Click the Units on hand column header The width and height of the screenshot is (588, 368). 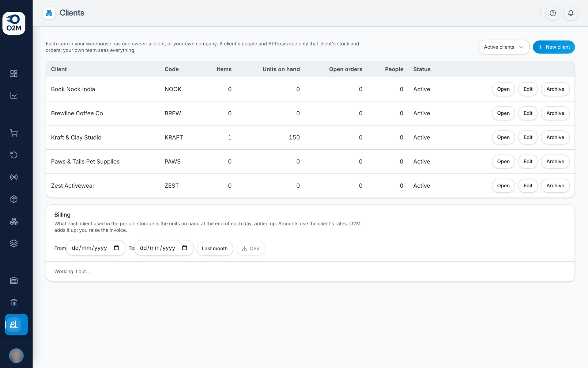(281, 69)
